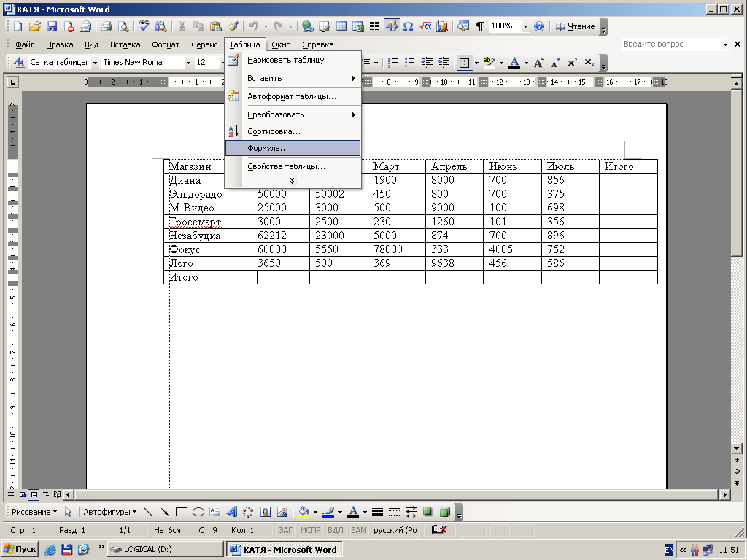Activate the Format Painter brush
The image size is (747, 560).
click(x=233, y=26)
